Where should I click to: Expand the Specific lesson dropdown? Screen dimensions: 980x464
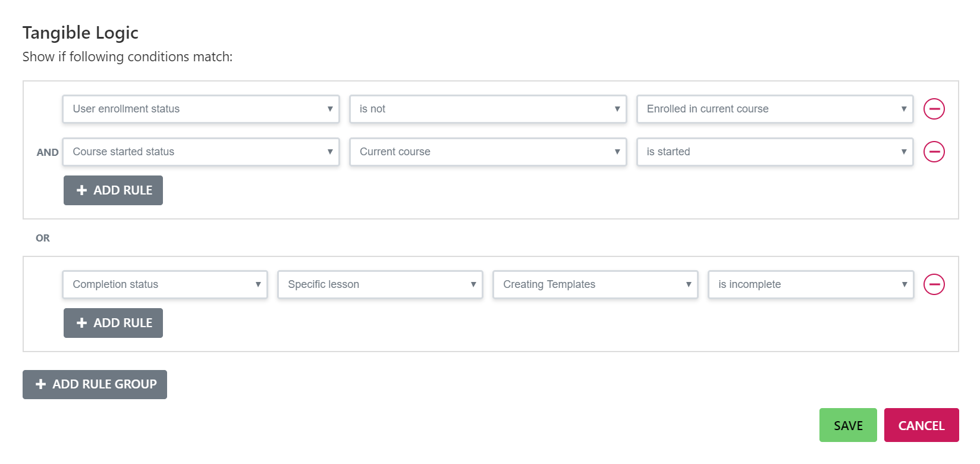[380, 284]
